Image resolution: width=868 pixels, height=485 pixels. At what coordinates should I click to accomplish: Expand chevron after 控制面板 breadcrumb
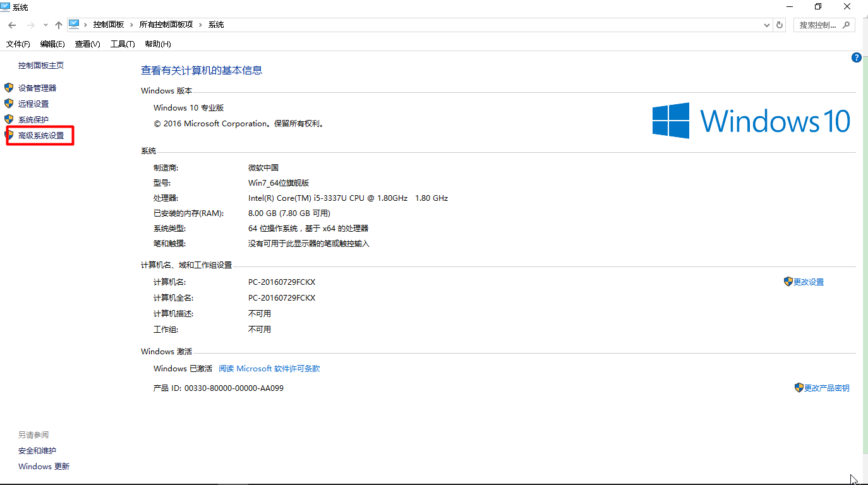[132, 25]
